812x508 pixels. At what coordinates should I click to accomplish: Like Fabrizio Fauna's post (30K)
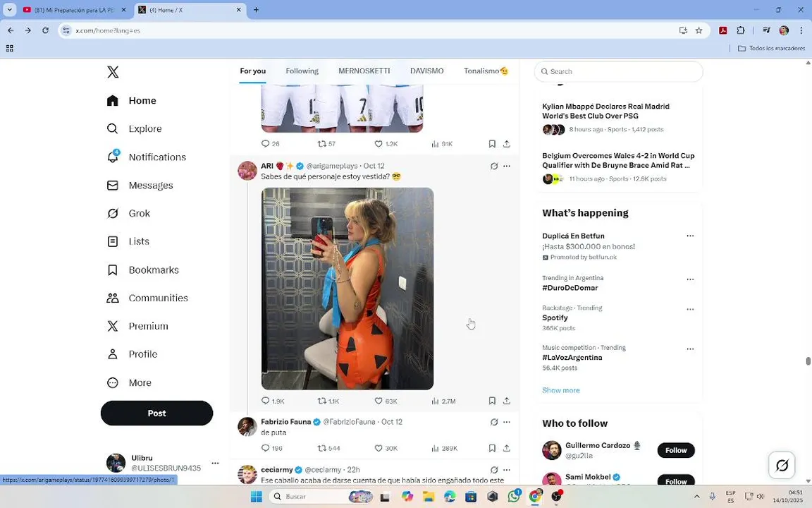pos(386,448)
